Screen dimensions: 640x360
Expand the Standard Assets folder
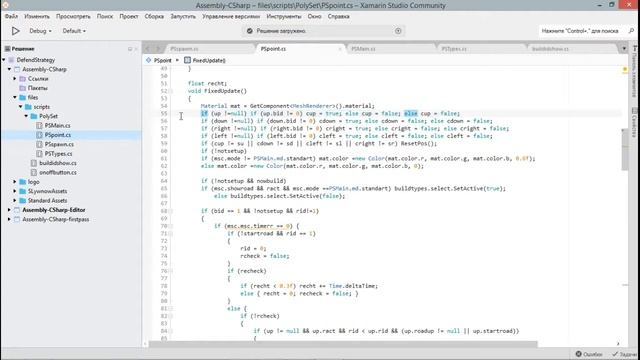[x=15, y=201]
